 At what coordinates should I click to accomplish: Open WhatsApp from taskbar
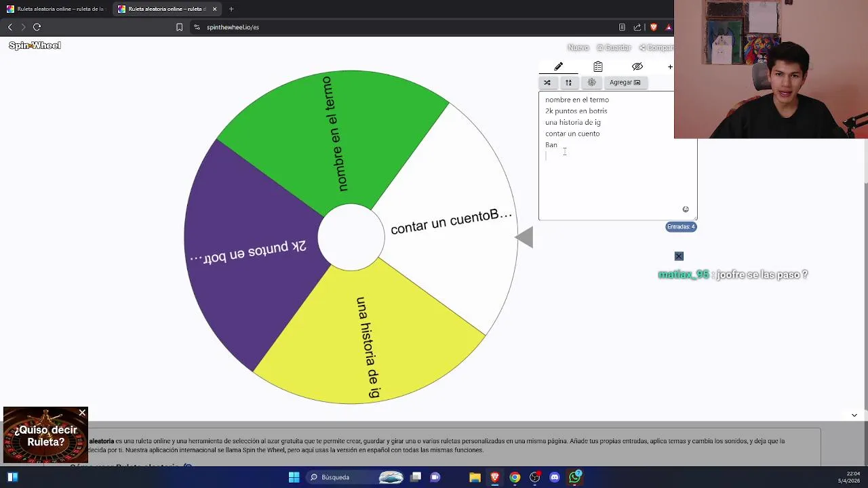click(575, 477)
